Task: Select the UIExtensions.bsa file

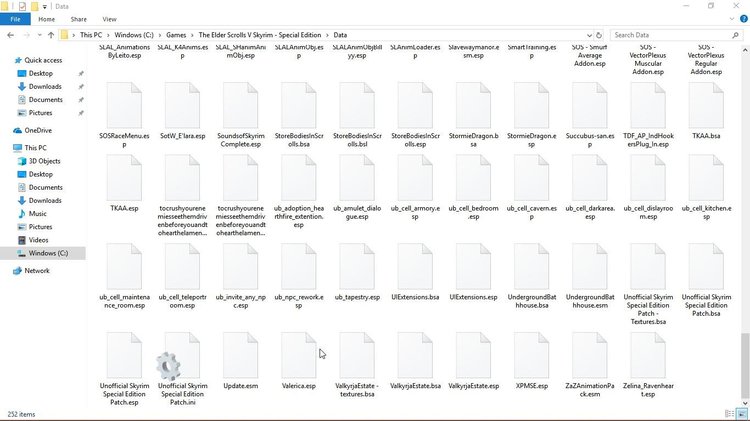Action: point(415,272)
